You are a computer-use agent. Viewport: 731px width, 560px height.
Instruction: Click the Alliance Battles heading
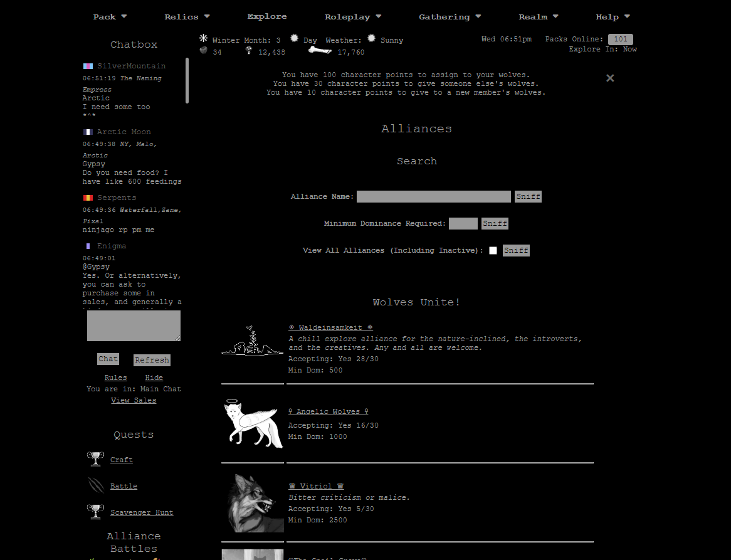[134, 542]
